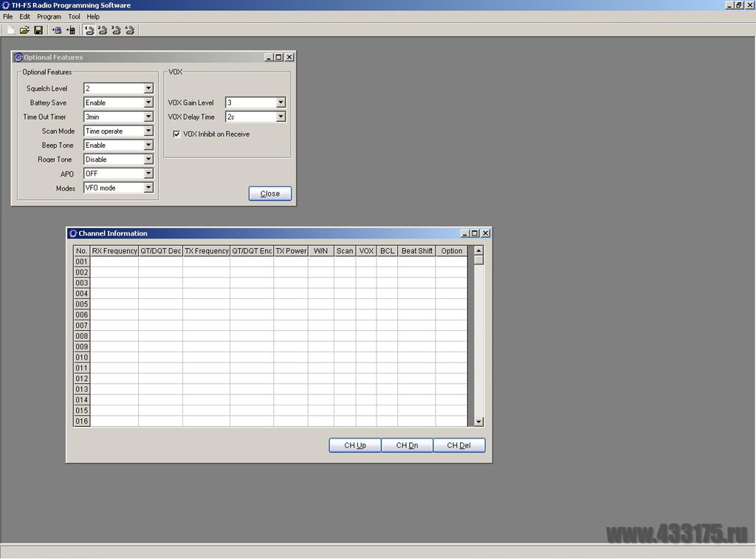Select the COM port 1 icon
The image size is (756, 559).
coord(89,30)
